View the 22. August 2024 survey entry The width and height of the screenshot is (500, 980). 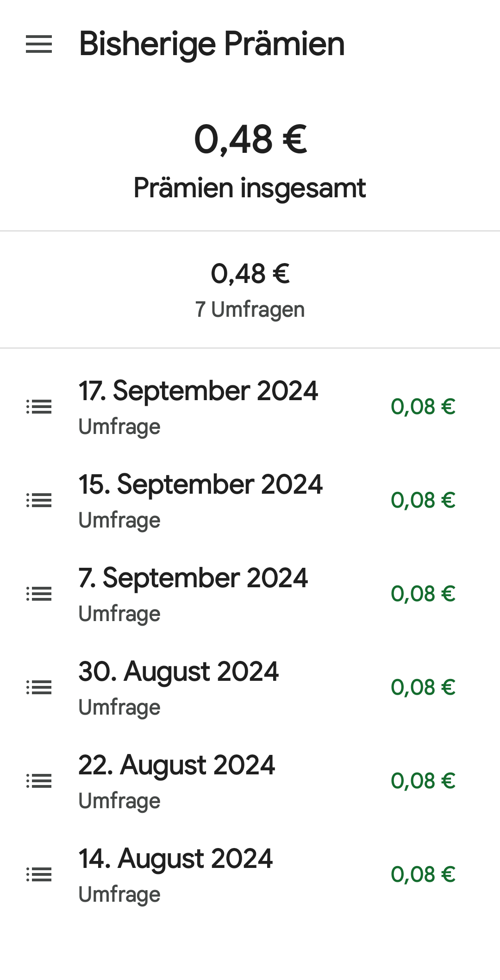(176, 766)
